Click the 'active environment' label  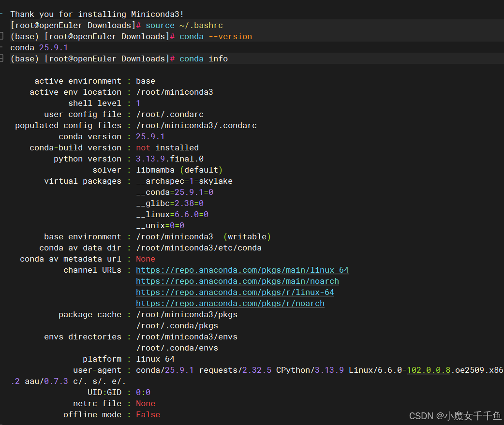tap(78, 81)
